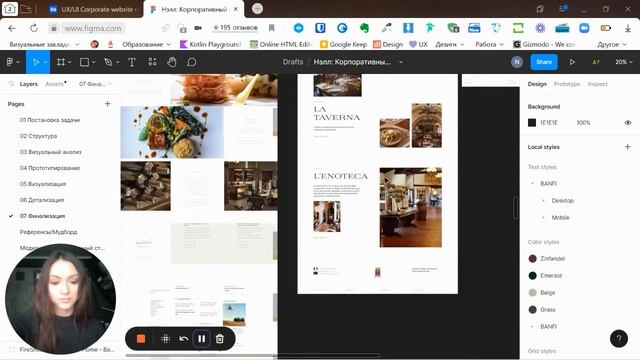Delete the recording with trash icon
The height and width of the screenshot is (360, 640).
tap(220, 339)
